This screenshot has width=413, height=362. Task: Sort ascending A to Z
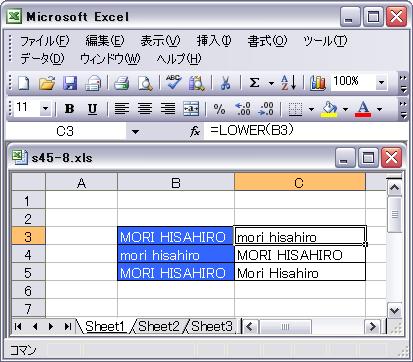pyautogui.click(x=289, y=83)
